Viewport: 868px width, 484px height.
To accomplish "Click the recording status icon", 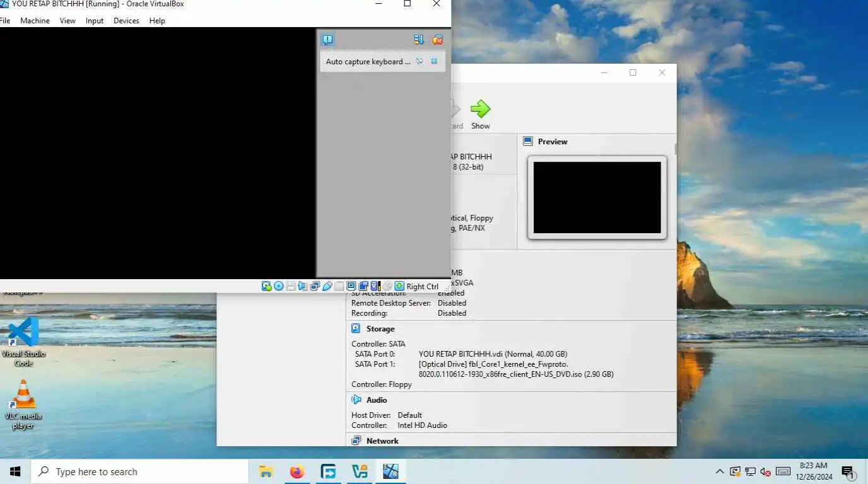I will point(363,286).
